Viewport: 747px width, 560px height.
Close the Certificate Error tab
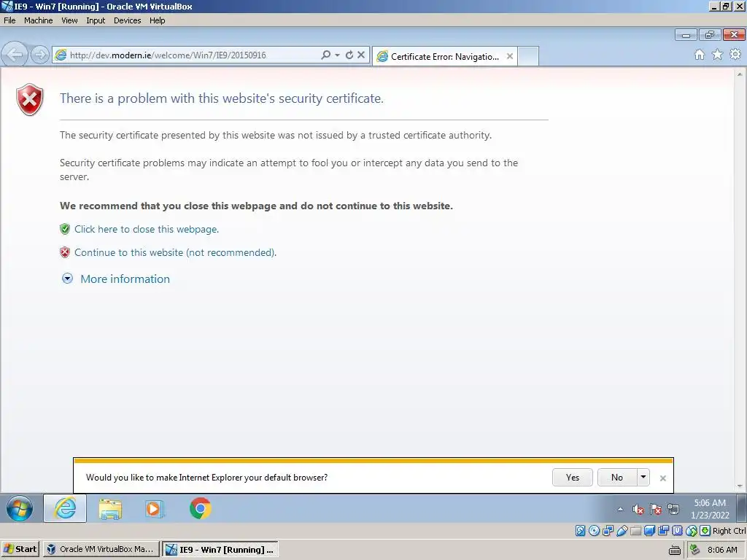point(510,56)
